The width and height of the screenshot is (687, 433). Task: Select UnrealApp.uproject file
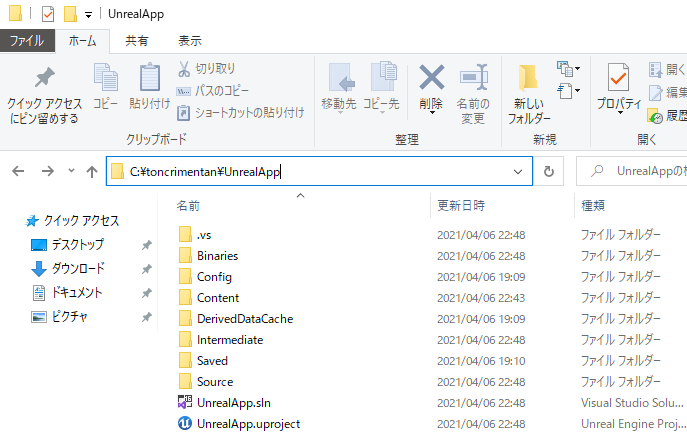pos(248,424)
